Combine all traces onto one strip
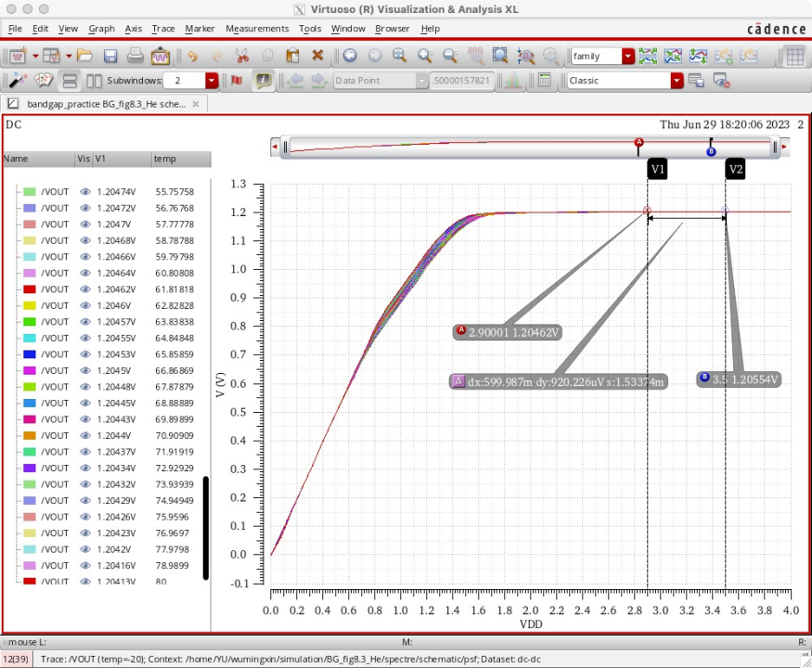This screenshot has height=668, width=812. click(x=673, y=56)
